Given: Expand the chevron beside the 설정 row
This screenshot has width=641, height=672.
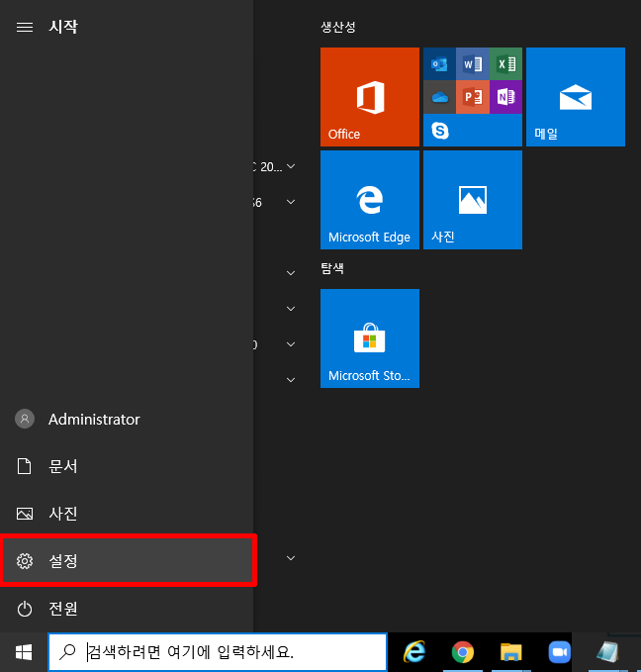Looking at the screenshot, I should click(291, 558).
